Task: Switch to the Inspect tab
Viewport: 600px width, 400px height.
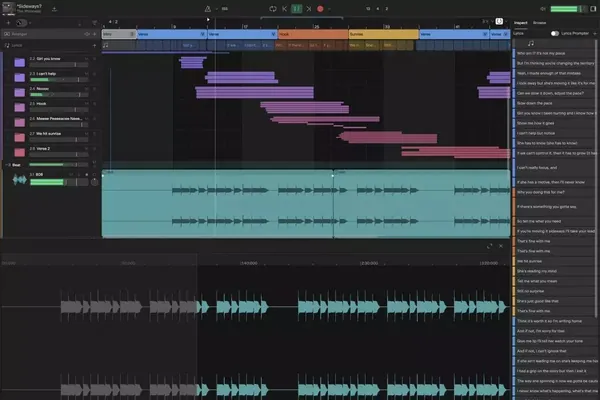Action: pyautogui.click(x=520, y=23)
